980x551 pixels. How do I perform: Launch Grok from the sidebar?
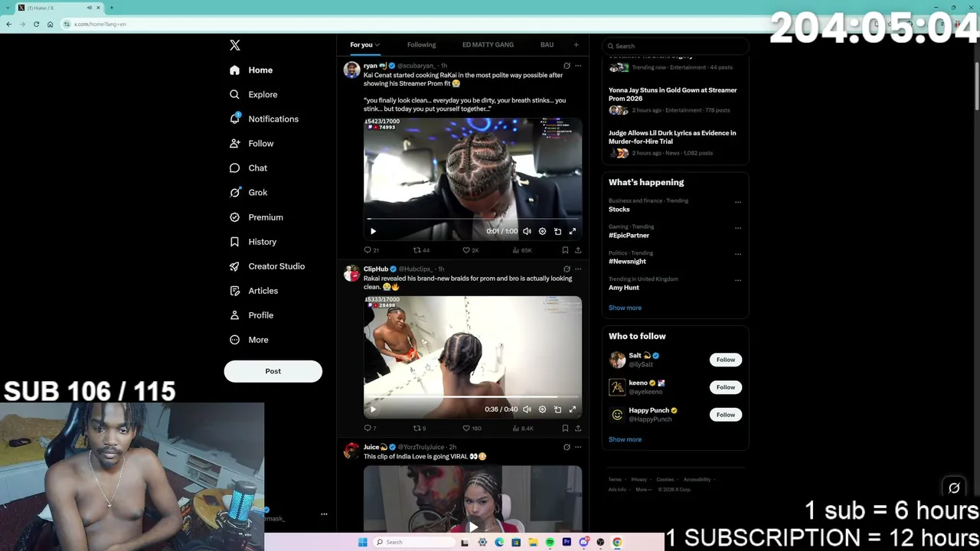pos(248,192)
